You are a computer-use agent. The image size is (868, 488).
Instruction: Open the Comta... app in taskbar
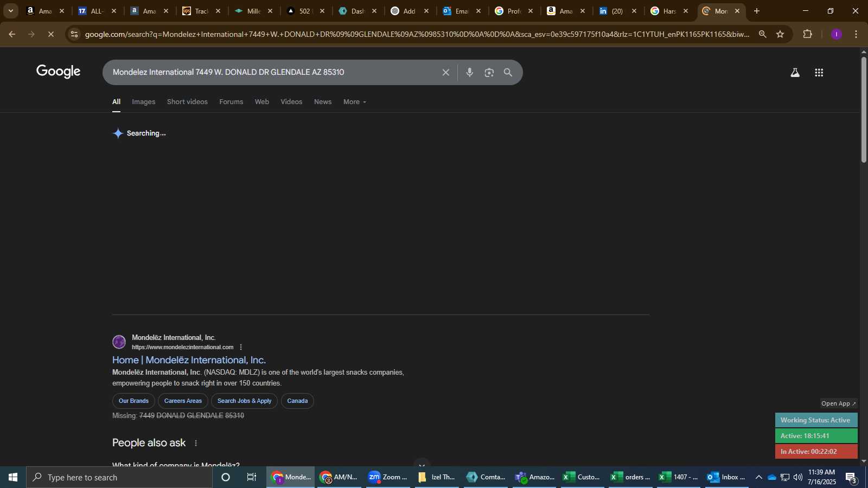[486, 477]
